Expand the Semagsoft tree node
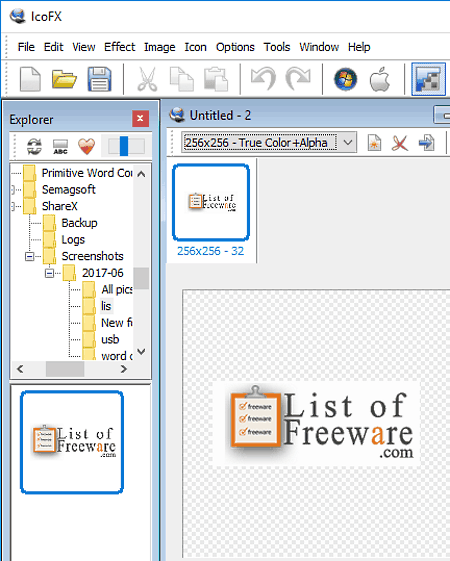The image size is (450, 561). pos(13,190)
